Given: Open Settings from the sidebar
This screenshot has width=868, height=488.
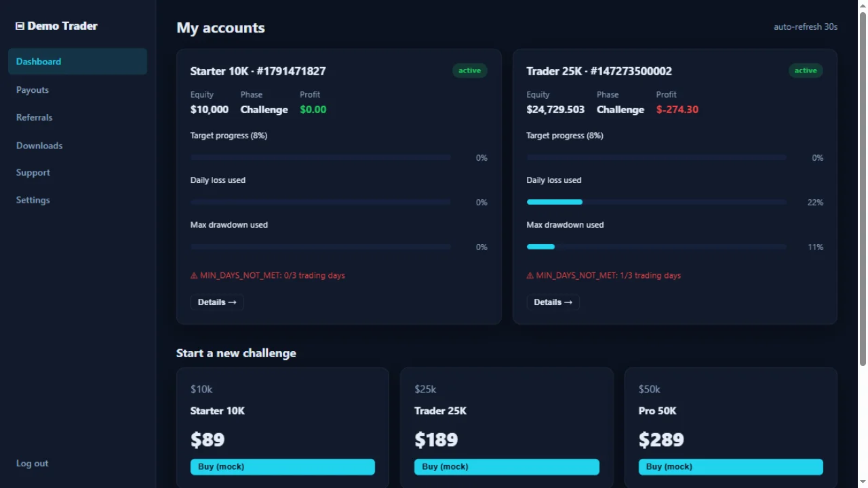Looking at the screenshot, I should point(33,200).
